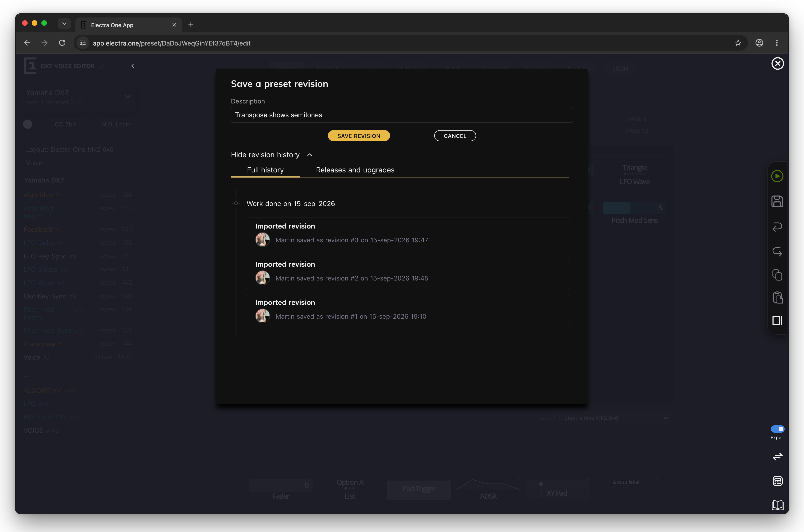The width and height of the screenshot is (804, 532).
Task: Reload the page
Action: (62, 43)
